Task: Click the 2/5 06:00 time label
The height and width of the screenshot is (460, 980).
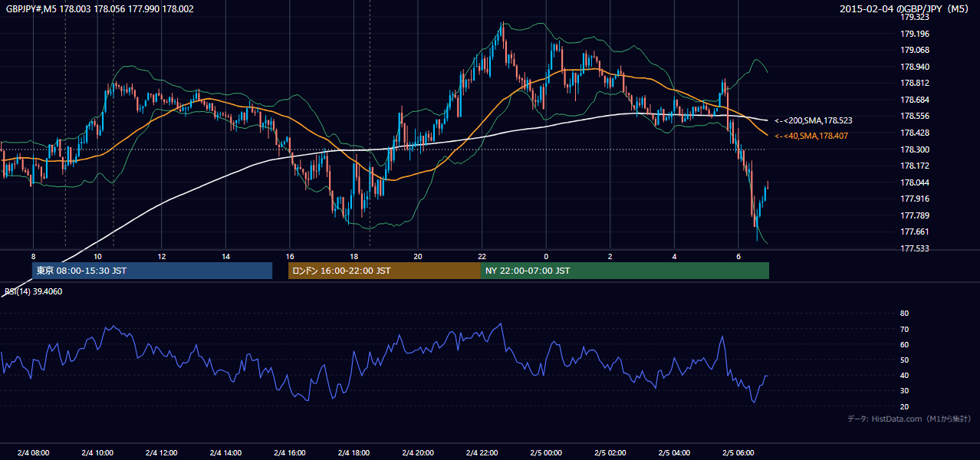Action: click(x=738, y=452)
